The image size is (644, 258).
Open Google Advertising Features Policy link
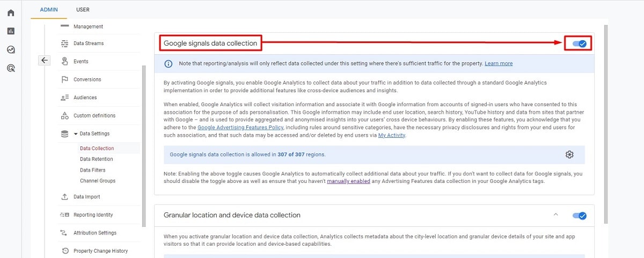239,128
